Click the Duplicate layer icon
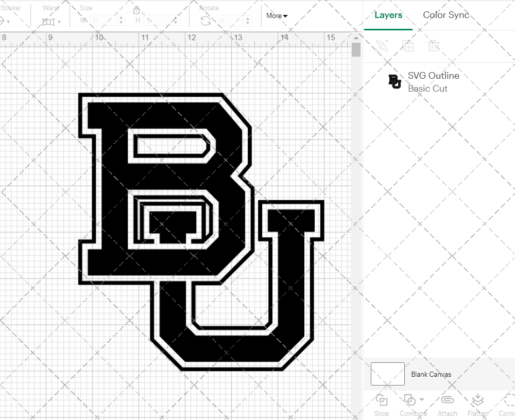The height and width of the screenshot is (420, 515). tap(408, 46)
